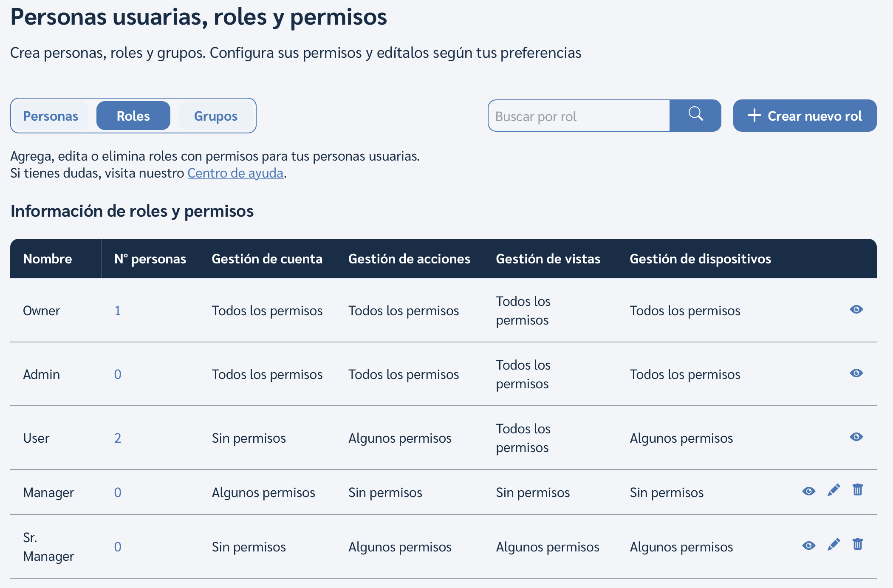Image resolution: width=893 pixels, height=588 pixels.
Task: Delete the Sr. Manager role
Action: tap(858, 544)
